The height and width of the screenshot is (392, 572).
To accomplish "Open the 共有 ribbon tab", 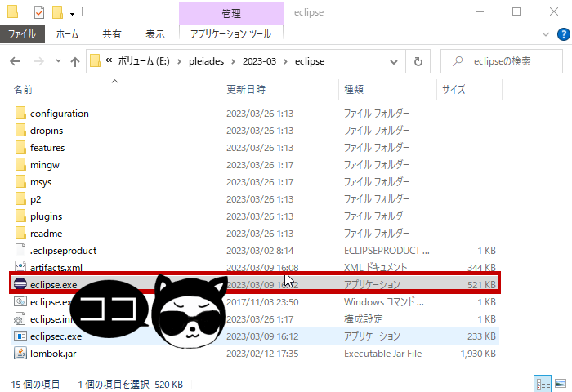I will tap(111, 34).
